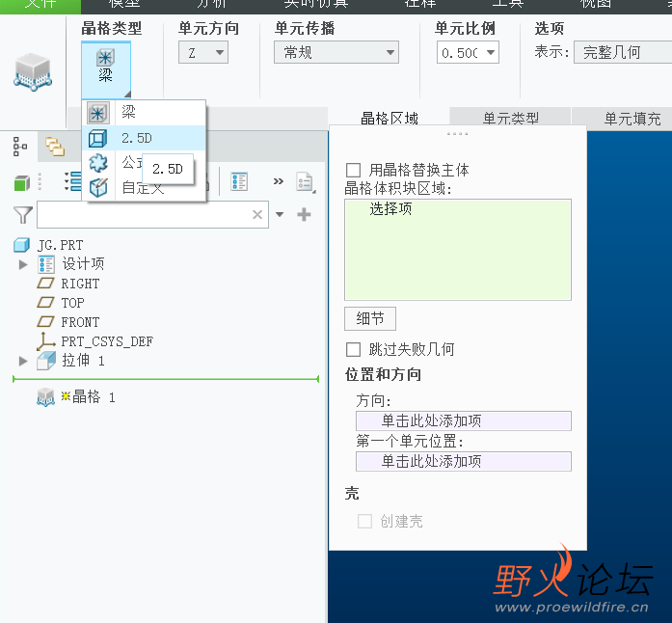Viewport: 672px width, 623px height.
Task: Click the custom lattice pencil cube icon
Action: [98, 187]
